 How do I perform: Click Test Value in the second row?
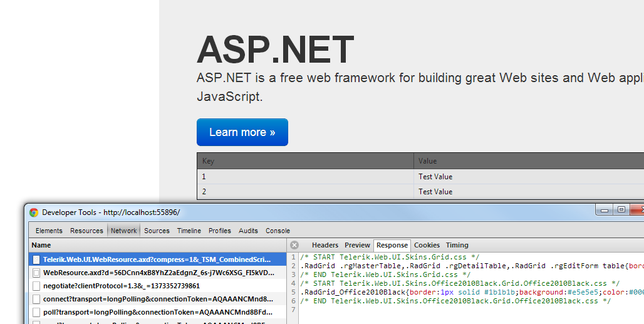point(435,192)
